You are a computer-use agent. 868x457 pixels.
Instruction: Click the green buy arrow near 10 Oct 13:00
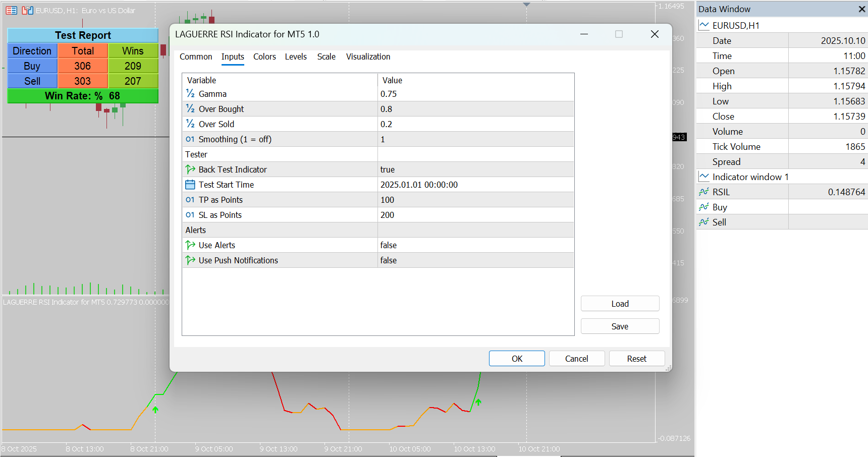coord(478,402)
